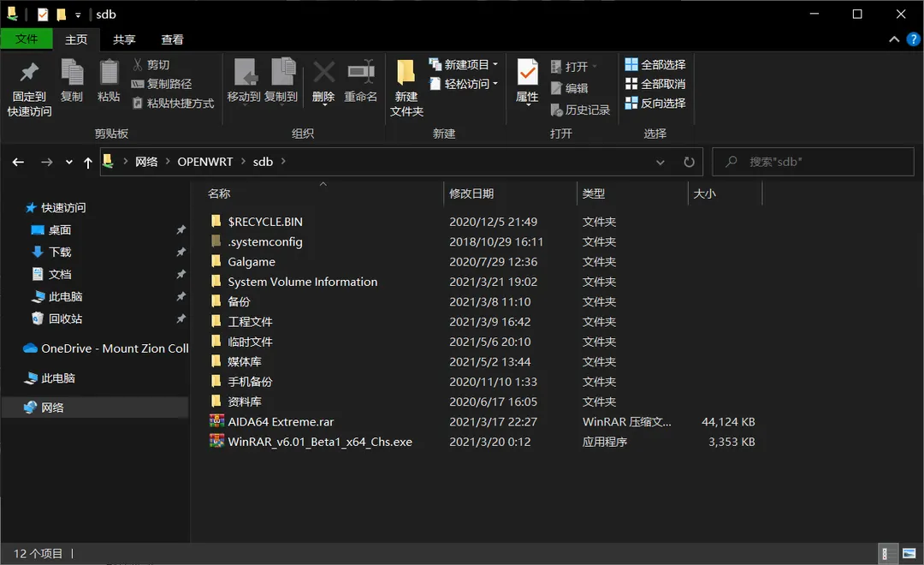Click the Cut (剪切) scissors icon
The height and width of the screenshot is (565, 924).
click(x=138, y=64)
